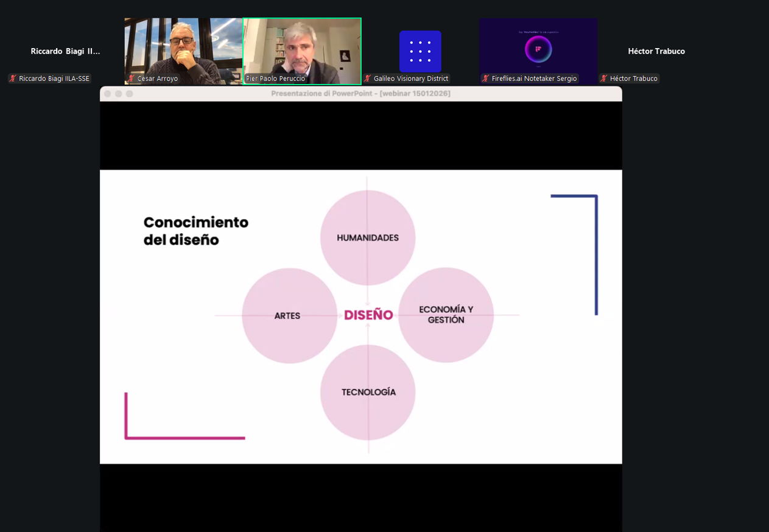Click the Galileo Visionary District blue dotted avatar
This screenshot has width=769, height=532.
coord(420,51)
